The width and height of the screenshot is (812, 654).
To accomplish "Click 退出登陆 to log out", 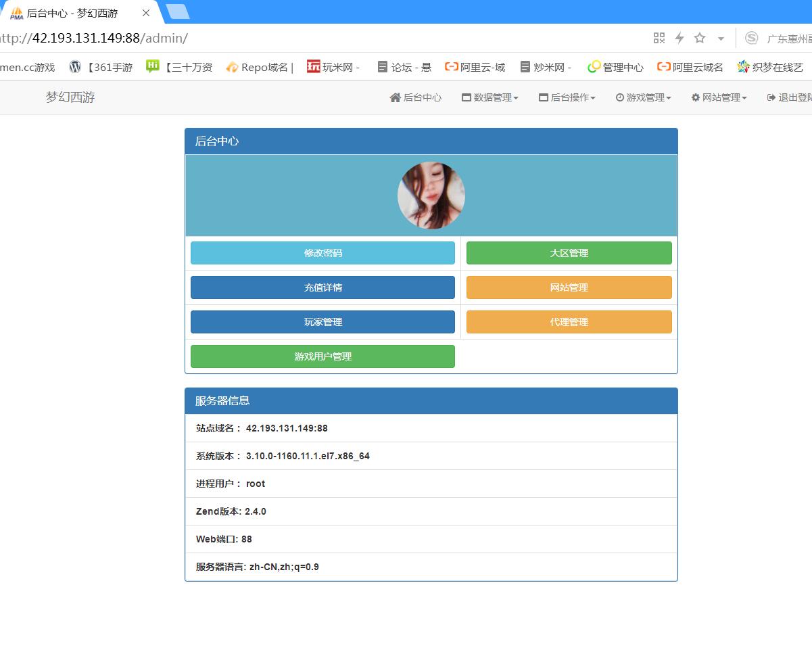I will (x=790, y=97).
